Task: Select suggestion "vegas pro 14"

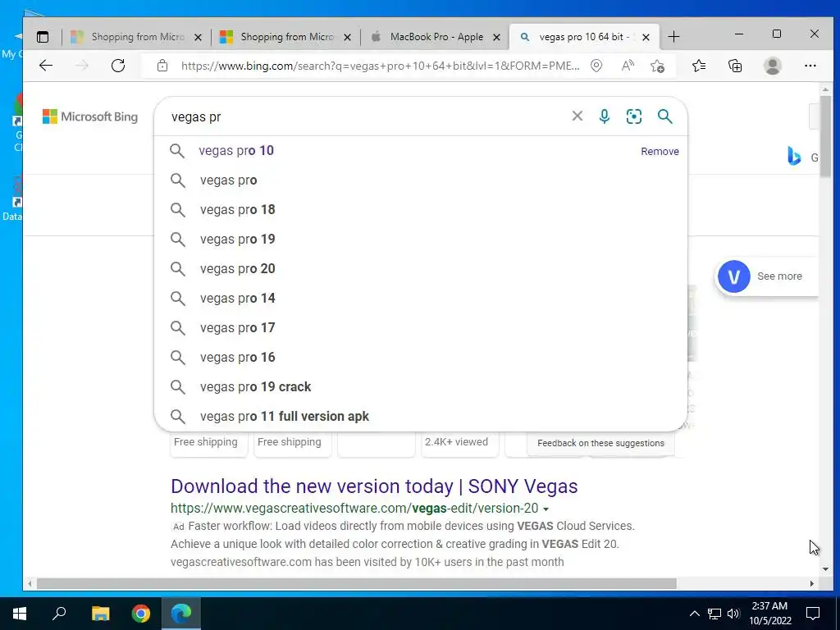Action: (421, 298)
